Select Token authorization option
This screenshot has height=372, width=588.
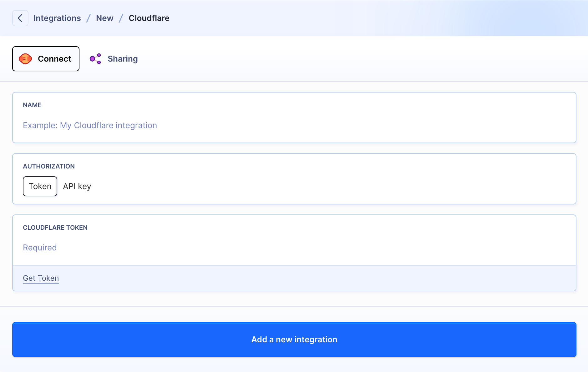click(x=40, y=186)
